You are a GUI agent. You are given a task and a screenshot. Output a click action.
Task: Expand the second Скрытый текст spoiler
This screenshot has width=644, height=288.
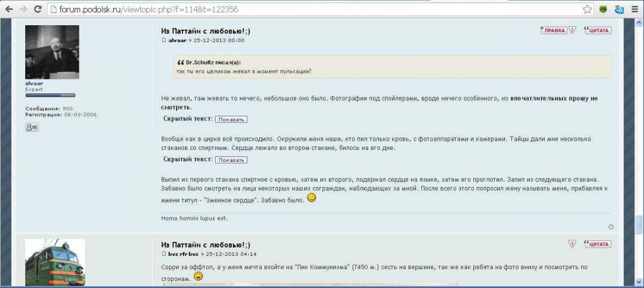231,160
